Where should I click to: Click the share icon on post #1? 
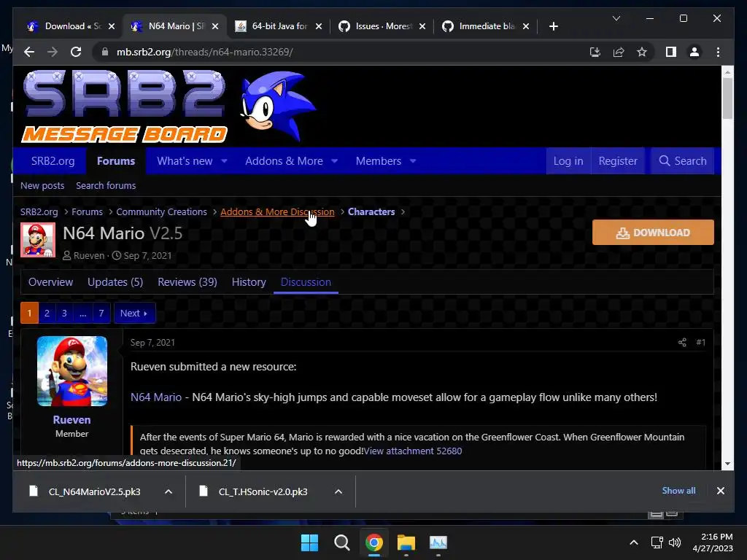pos(682,343)
